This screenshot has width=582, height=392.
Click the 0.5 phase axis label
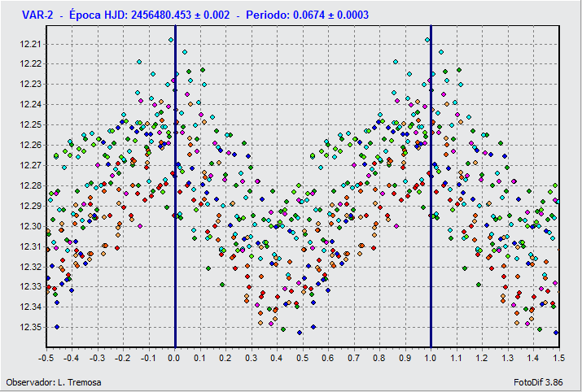click(303, 359)
